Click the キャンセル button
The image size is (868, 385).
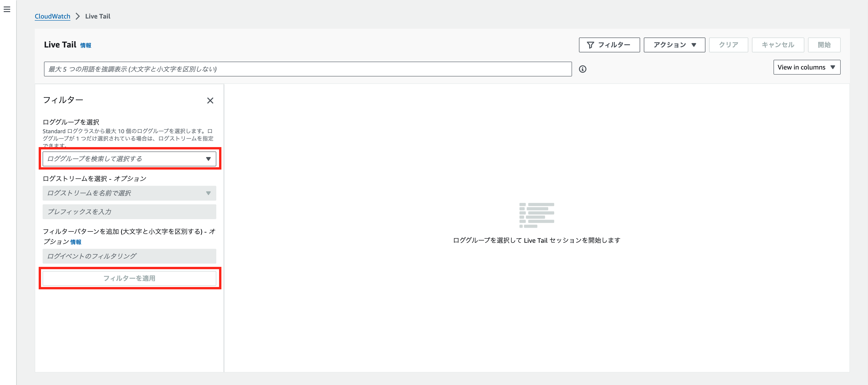coord(777,44)
